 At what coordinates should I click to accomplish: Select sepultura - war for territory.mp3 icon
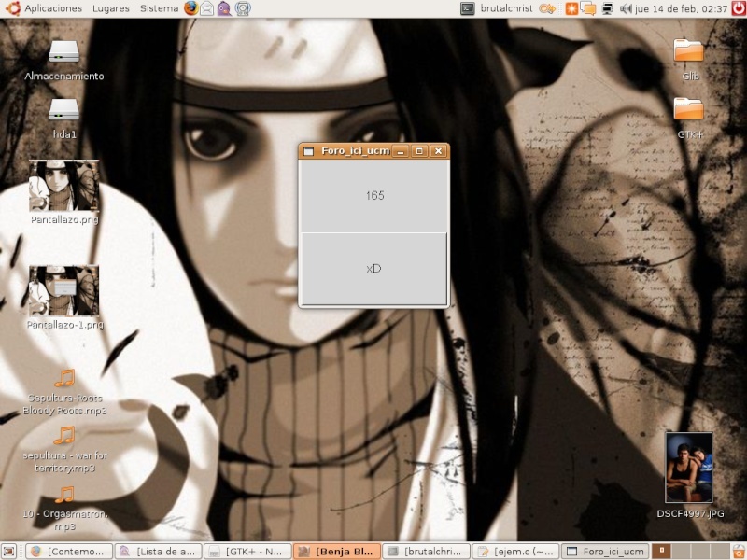[x=64, y=436]
